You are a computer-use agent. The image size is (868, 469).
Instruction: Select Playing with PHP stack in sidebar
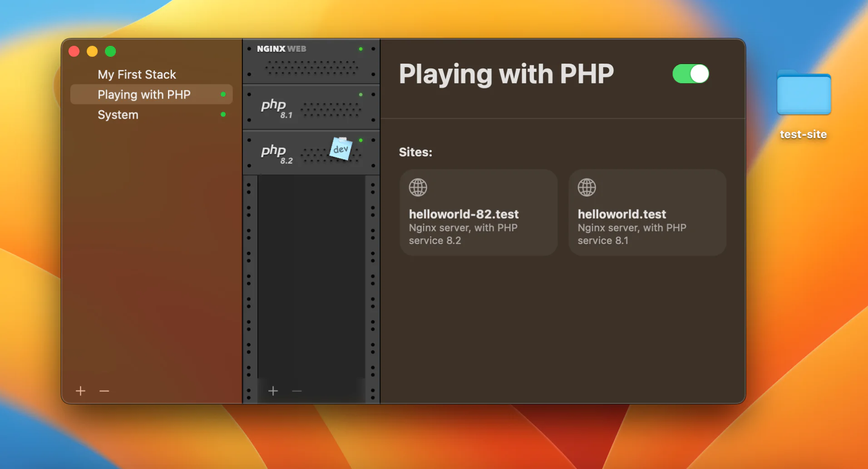[x=144, y=95]
